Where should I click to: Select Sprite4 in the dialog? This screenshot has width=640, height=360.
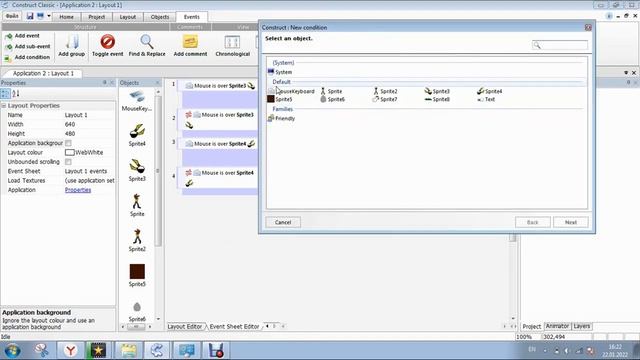489,91
